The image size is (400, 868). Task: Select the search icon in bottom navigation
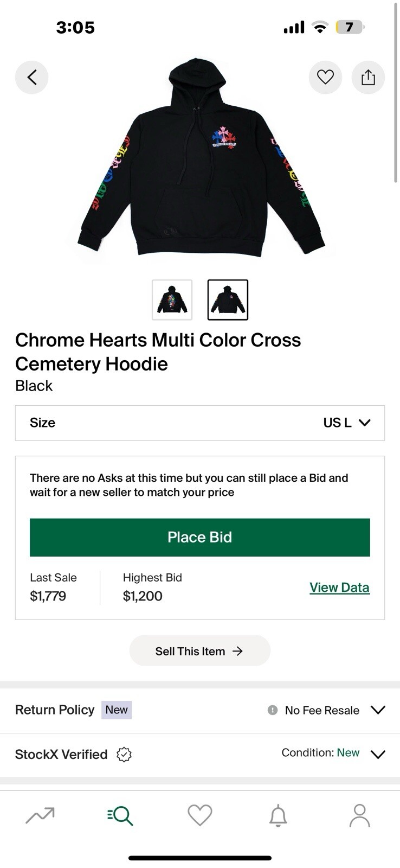[120, 815]
